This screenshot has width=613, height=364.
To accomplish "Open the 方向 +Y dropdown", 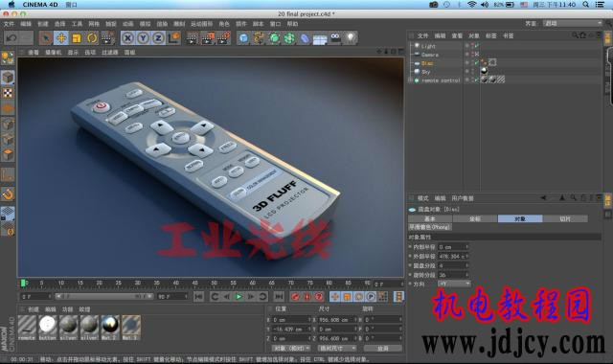I will coord(454,284).
